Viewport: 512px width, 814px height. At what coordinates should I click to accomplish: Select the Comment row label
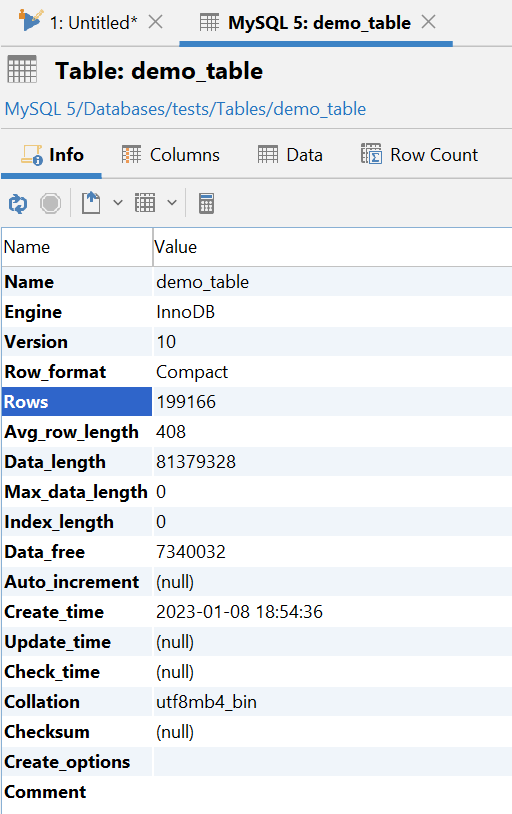click(x=45, y=792)
